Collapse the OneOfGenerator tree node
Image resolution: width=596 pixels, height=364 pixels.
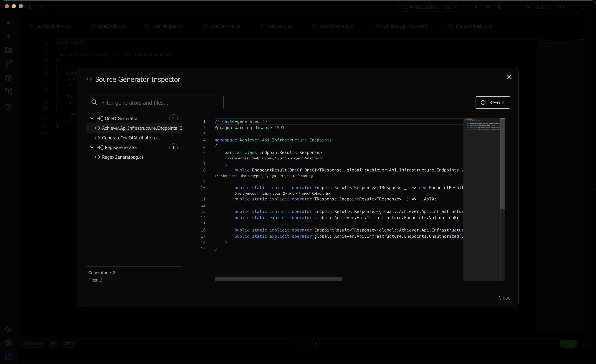[92, 119]
